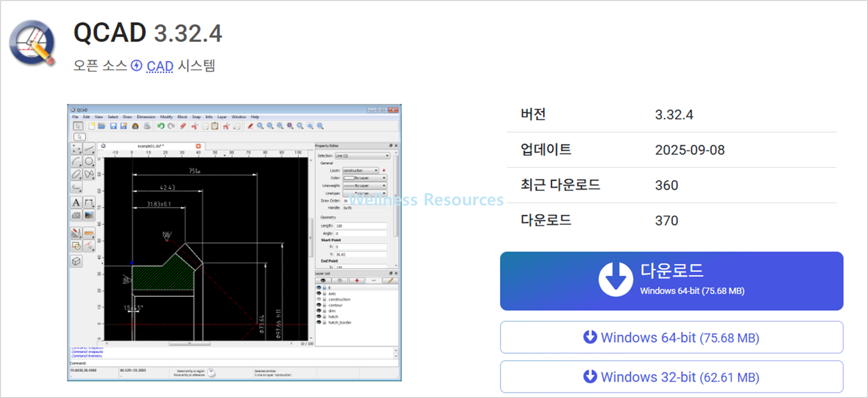Click the '다운로드' label in the info table
Viewport: 868px width, 398px height.
tap(546, 220)
